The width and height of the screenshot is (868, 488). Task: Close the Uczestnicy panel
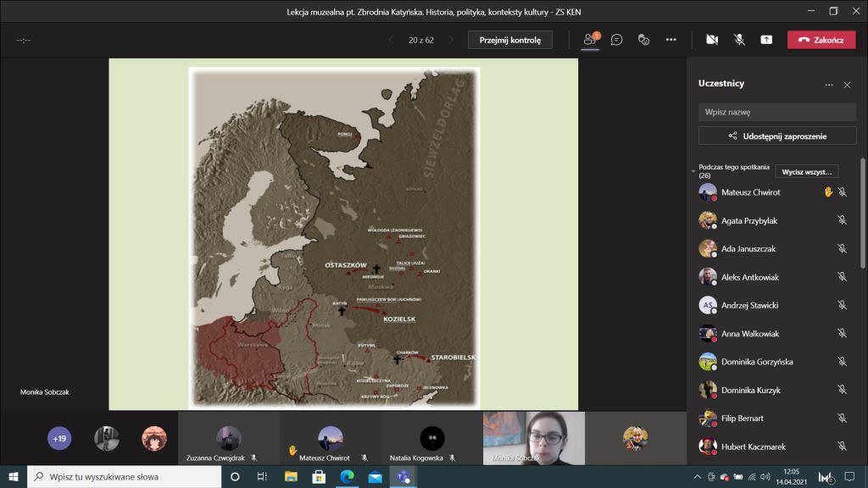[x=847, y=85]
